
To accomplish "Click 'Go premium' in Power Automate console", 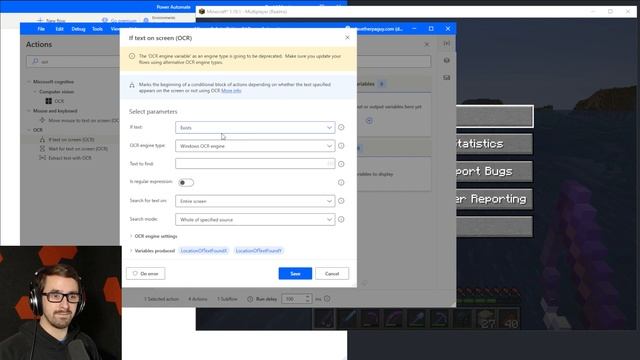I will [x=119, y=20].
